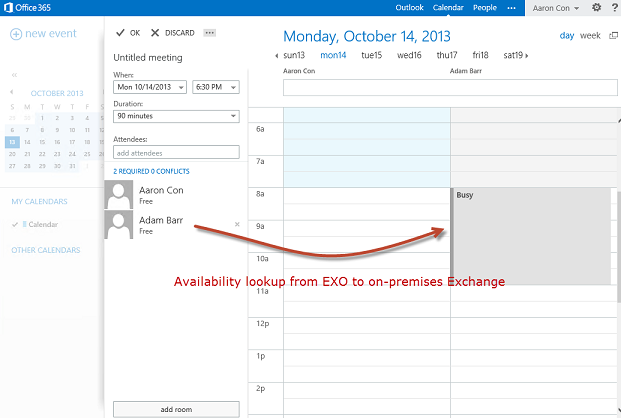621x418 pixels.
Task: Collapse the sidebar with double chevron
Action: [15, 75]
